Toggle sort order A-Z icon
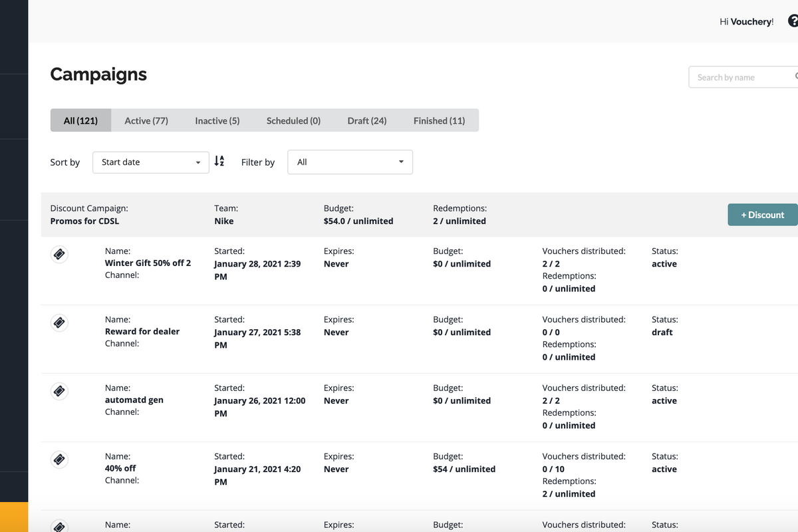The height and width of the screenshot is (532, 798). tap(219, 161)
